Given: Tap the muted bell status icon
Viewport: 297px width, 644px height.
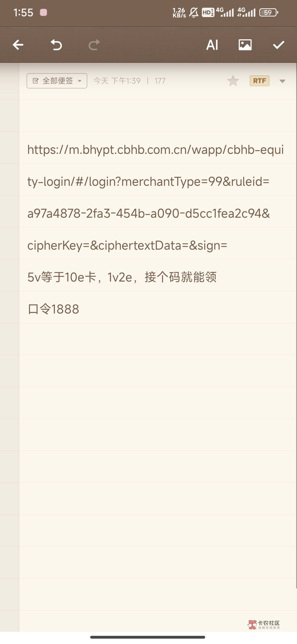Looking at the screenshot, I should point(194,13).
